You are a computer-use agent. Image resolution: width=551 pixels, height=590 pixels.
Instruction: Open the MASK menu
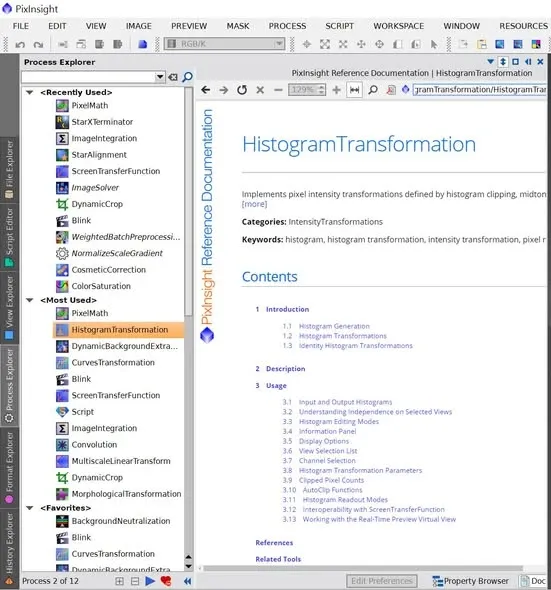pyautogui.click(x=238, y=26)
